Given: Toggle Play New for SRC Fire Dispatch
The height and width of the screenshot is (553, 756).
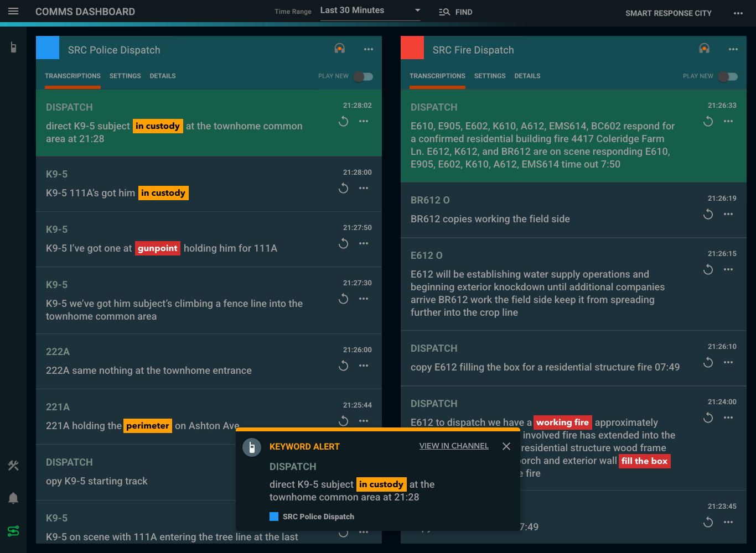Looking at the screenshot, I should [x=728, y=76].
